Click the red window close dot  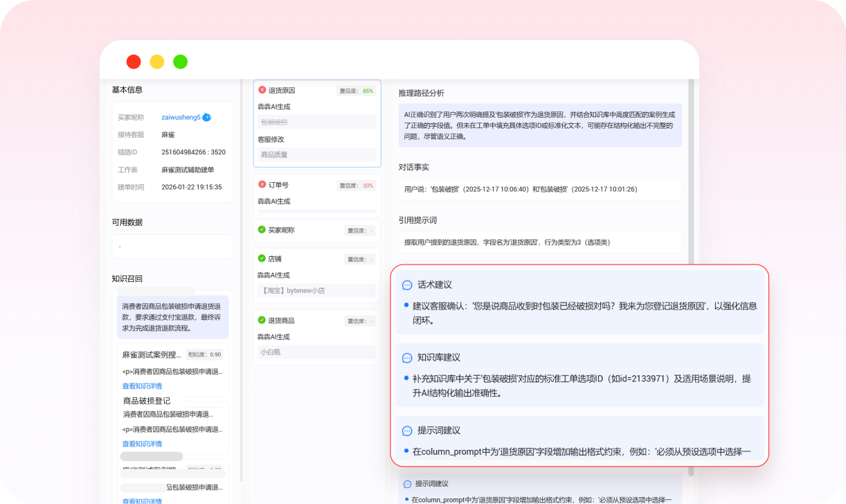click(134, 62)
